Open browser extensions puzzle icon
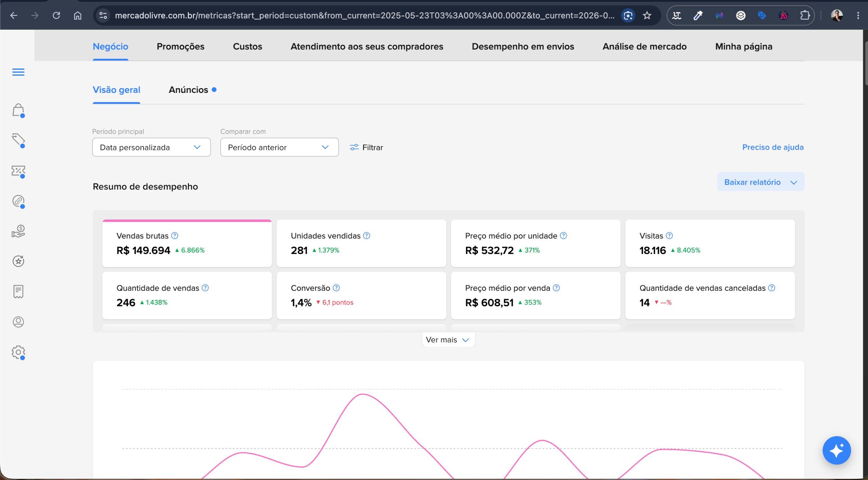 point(805,15)
